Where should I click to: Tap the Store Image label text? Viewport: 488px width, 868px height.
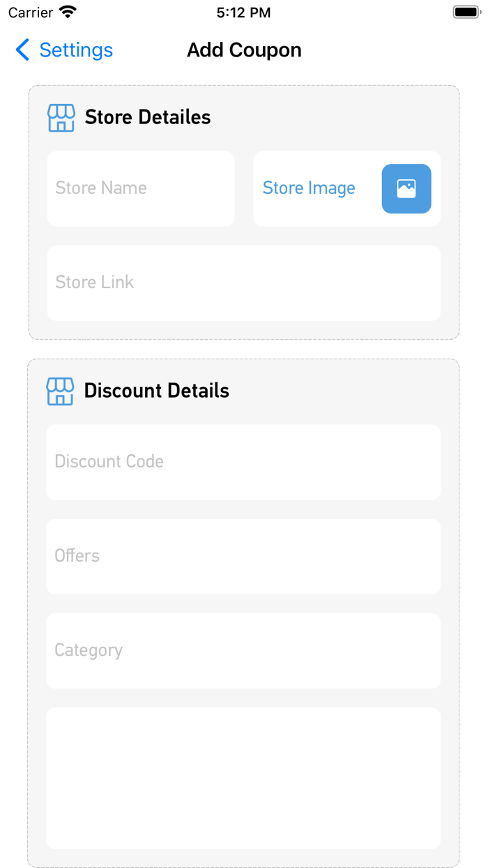309,188
